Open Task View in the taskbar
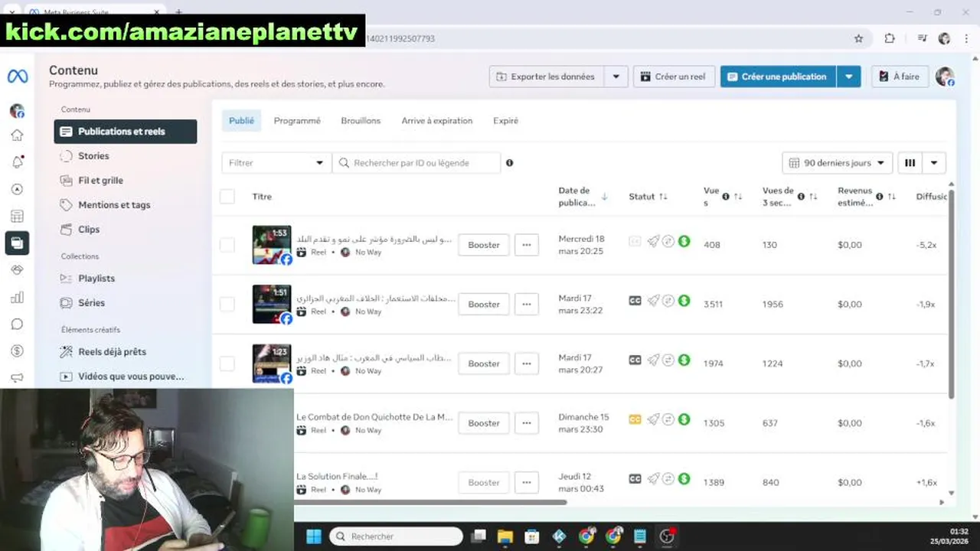 point(478,536)
